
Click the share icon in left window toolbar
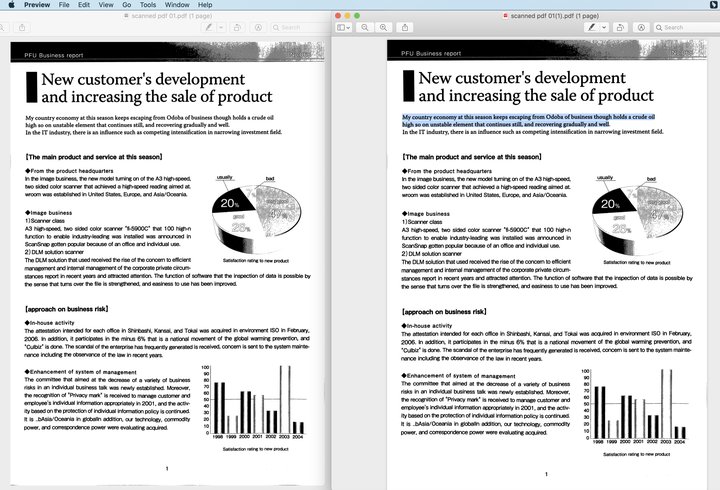point(22,28)
